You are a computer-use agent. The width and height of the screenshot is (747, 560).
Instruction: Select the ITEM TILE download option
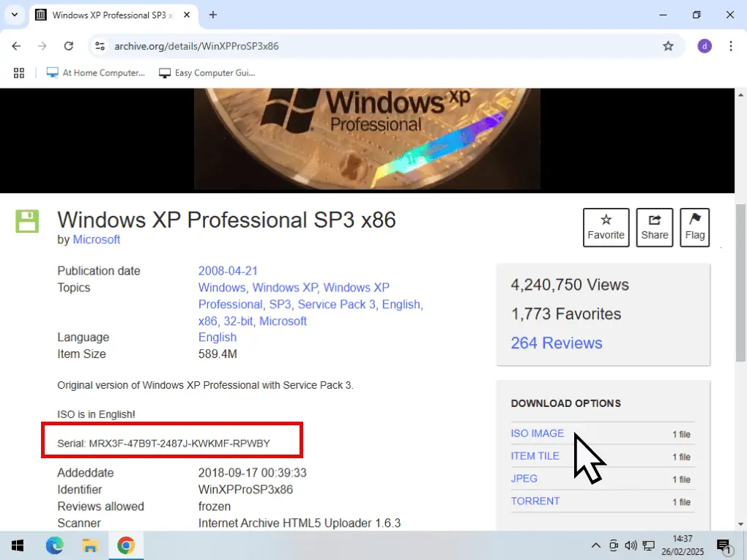535,456
